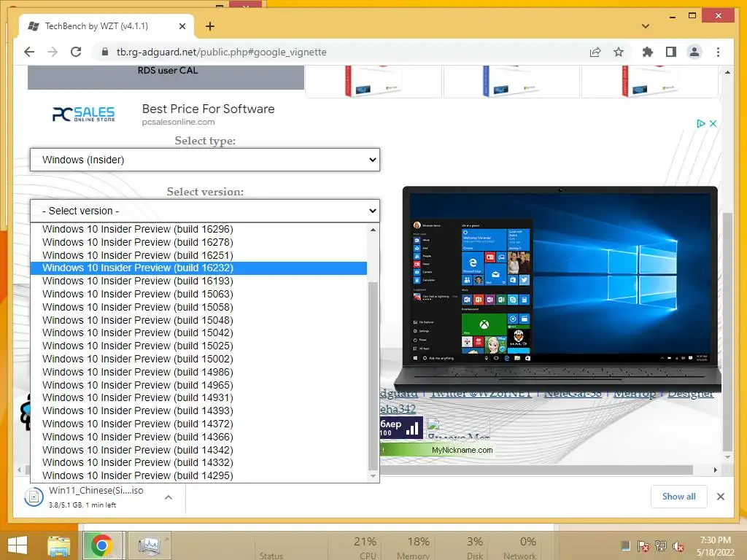Click the version list scroll up arrow

tap(373, 230)
